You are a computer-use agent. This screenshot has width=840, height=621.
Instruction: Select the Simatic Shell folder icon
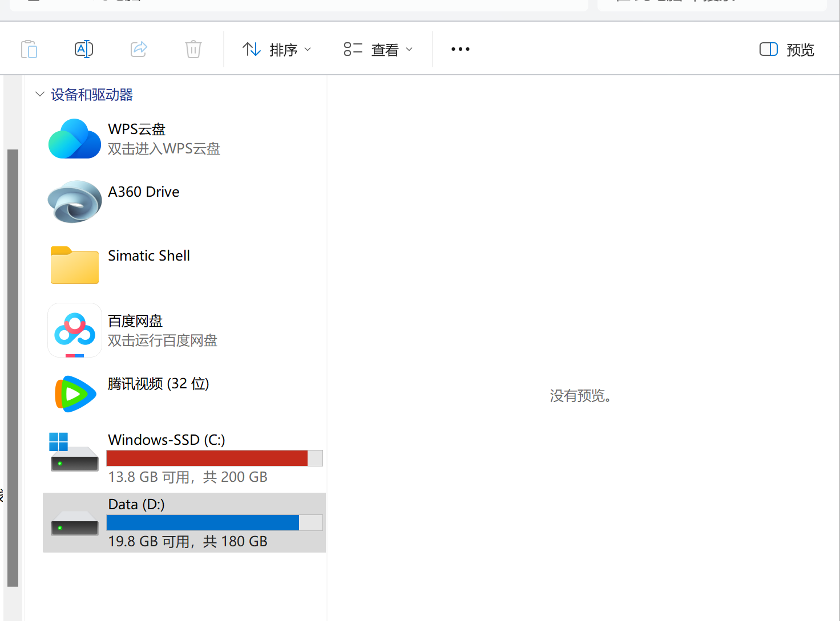(75, 265)
